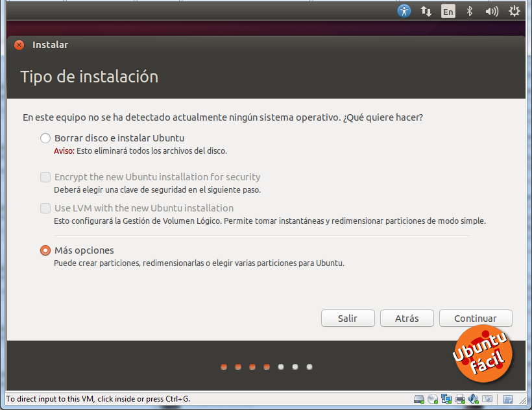Click 'Puede crear particiones' description text
Viewport: 532px width, 410px height.
(x=199, y=263)
